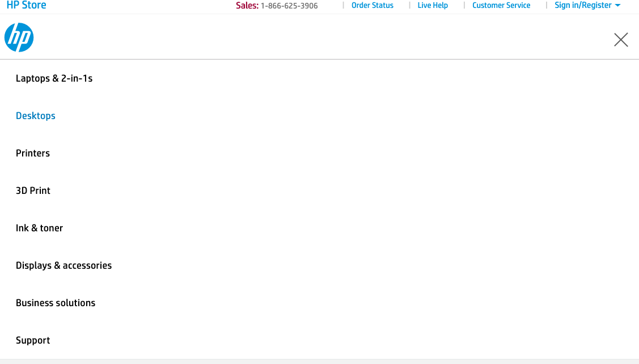Open the Support menu item

33,341
